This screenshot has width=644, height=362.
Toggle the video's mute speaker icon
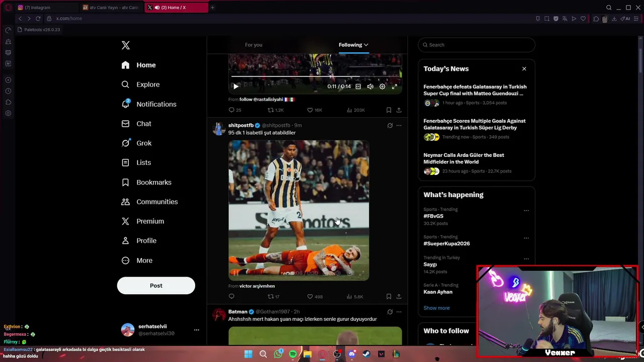coord(370,86)
